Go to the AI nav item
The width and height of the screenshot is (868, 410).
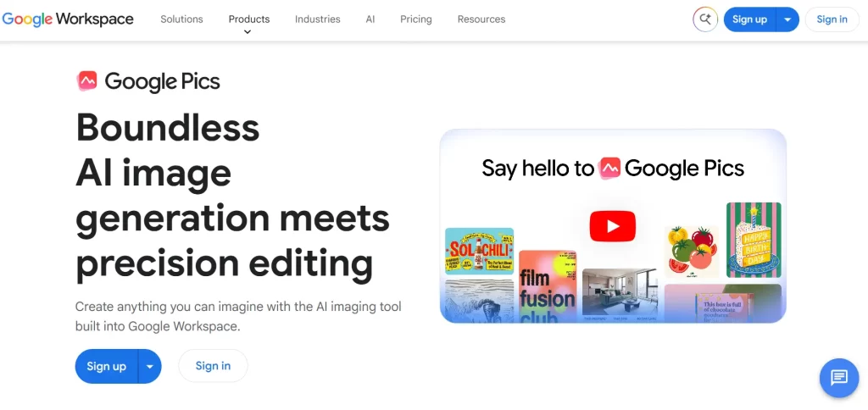(370, 19)
